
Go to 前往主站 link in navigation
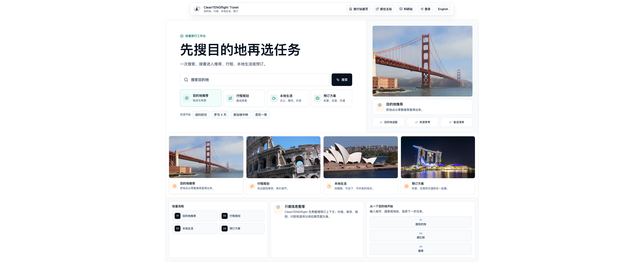pos(383,9)
